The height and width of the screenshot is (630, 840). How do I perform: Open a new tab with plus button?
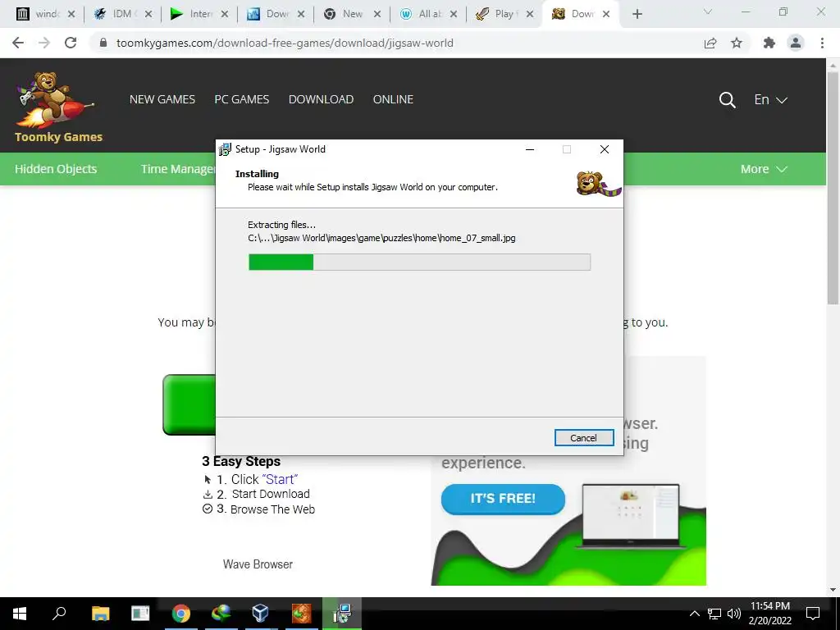[637, 14]
